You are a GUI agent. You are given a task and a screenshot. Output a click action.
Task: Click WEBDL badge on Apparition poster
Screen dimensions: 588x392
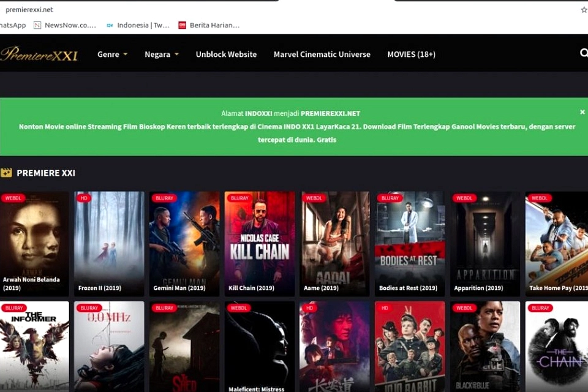tap(464, 198)
